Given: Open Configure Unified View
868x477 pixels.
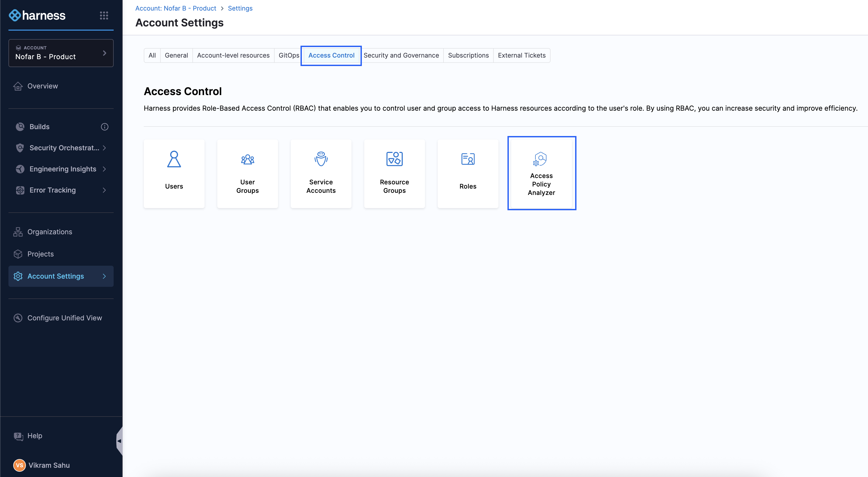Looking at the screenshot, I should (x=64, y=318).
